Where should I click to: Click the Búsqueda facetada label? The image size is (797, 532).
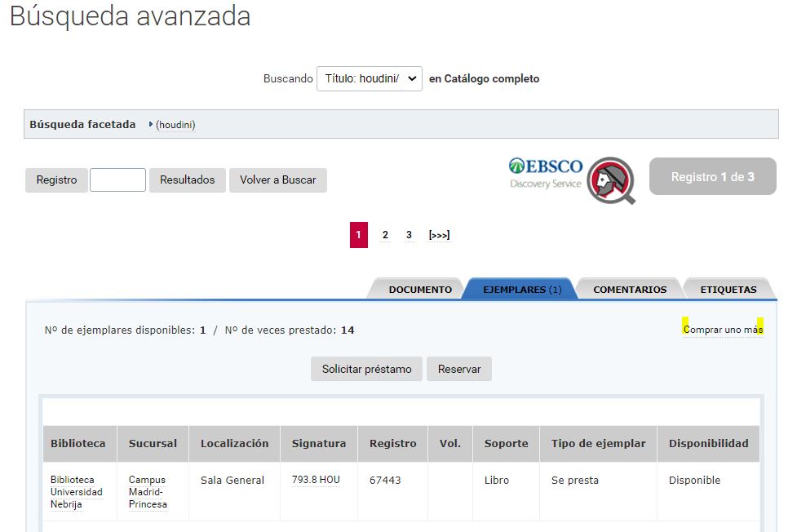tap(82, 125)
